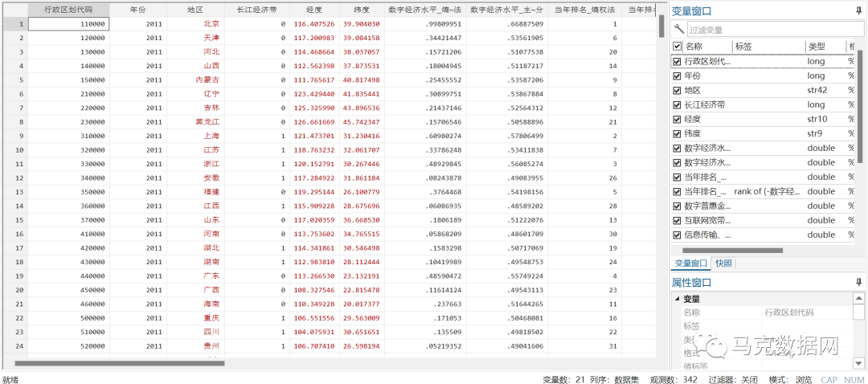The width and height of the screenshot is (868, 384).
Task: Select the 当年排名_熵权法 column header
Action: pyautogui.click(x=584, y=10)
